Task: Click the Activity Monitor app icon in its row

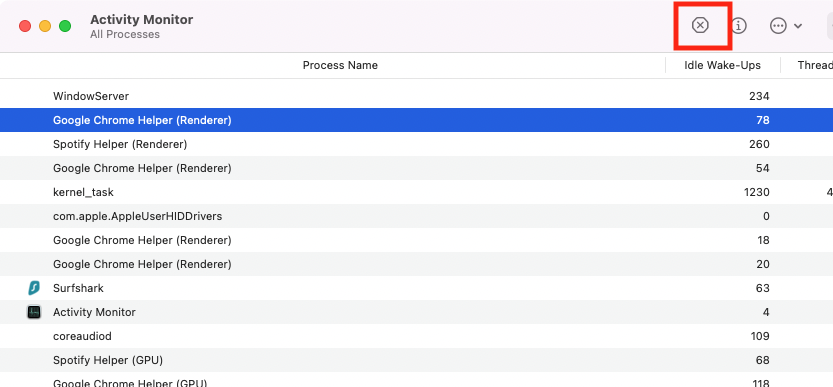Action: [x=33, y=312]
